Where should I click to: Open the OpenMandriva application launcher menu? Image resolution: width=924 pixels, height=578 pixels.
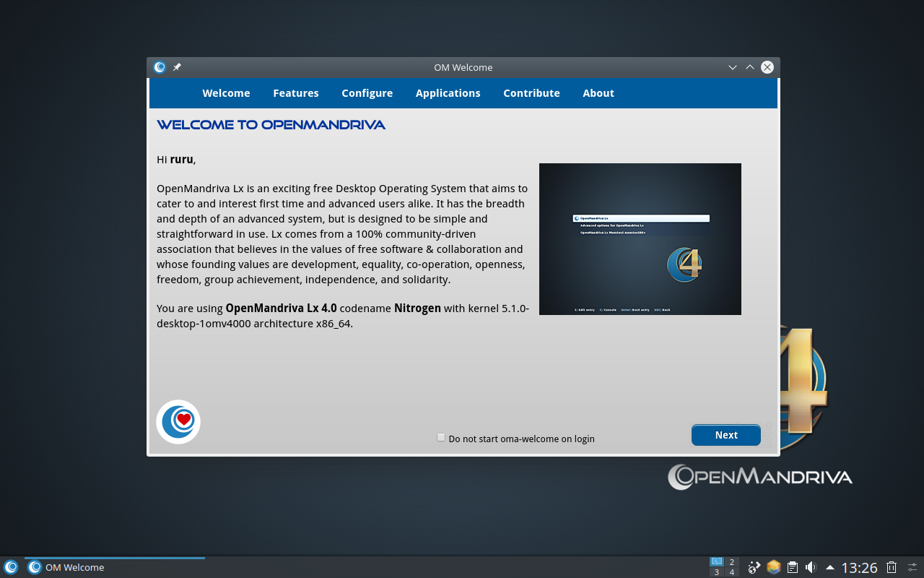(x=11, y=567)
